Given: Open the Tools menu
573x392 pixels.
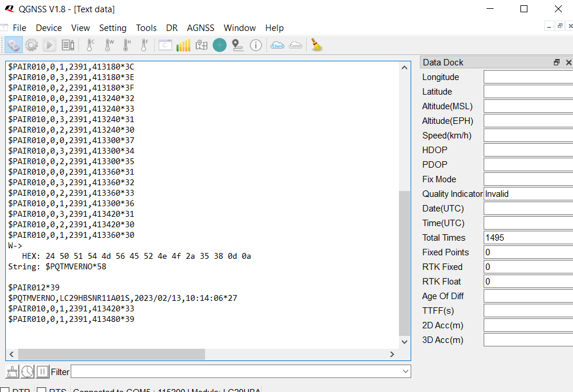Looking at the screenshot, I should (x=146, y=28).
